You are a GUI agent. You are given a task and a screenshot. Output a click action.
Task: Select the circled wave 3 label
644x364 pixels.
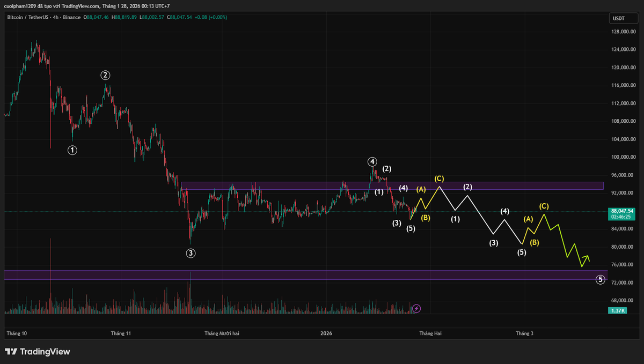click(191, 253)
